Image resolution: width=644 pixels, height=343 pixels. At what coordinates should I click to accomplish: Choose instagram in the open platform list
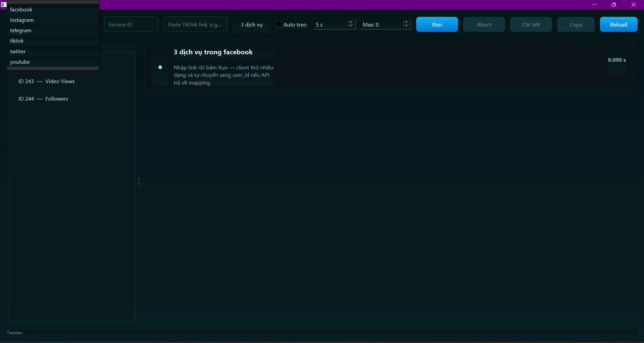point(22,20)
